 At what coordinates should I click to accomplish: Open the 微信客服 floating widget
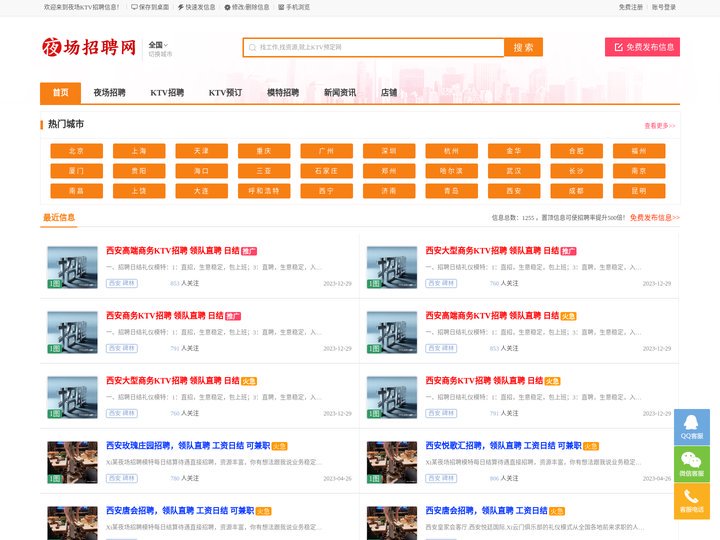pos(692,464)
